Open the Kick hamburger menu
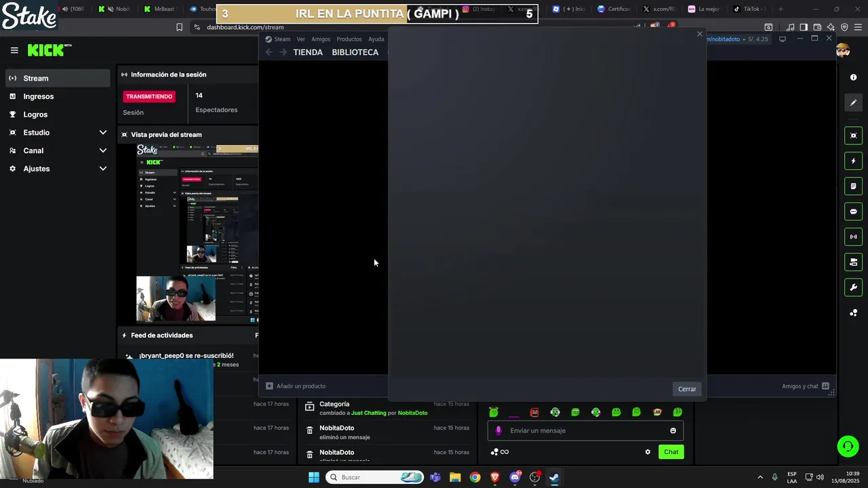This screenshot has height=488, width=868. point(14,50)
